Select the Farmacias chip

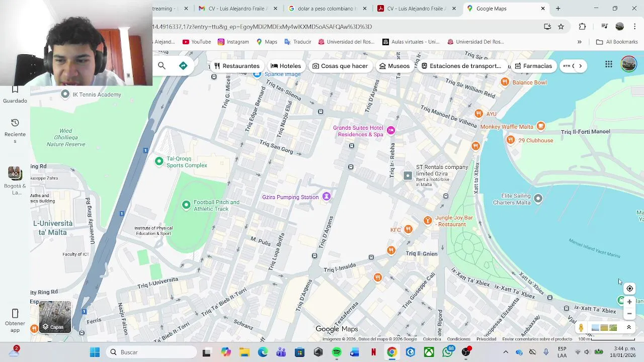coord(533,66)
